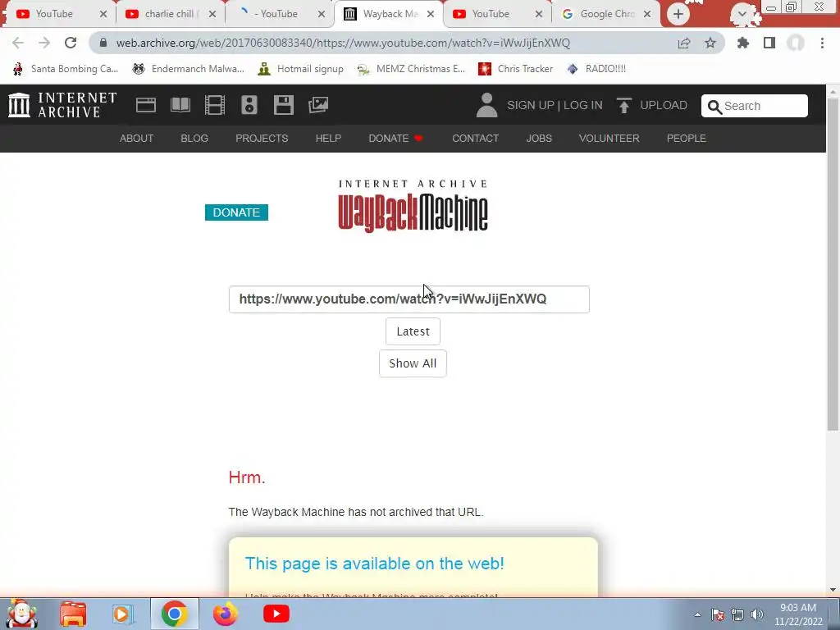Click the site lock icon in address bar
This screenshot has width=840, height=630.
[x=103, y=43]
